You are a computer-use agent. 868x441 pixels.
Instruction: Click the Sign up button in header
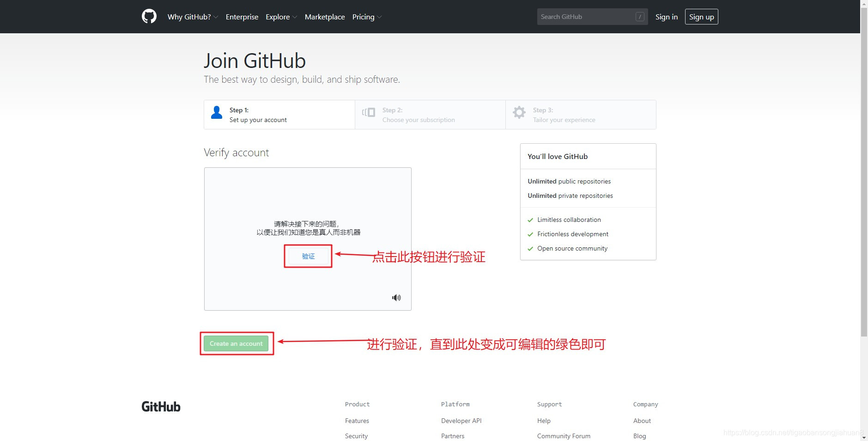701,17
